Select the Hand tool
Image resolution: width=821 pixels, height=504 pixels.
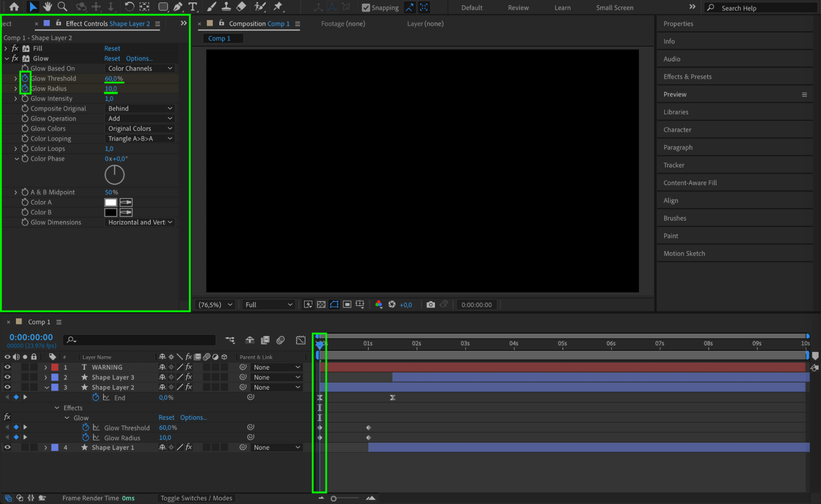pos(47,7)
